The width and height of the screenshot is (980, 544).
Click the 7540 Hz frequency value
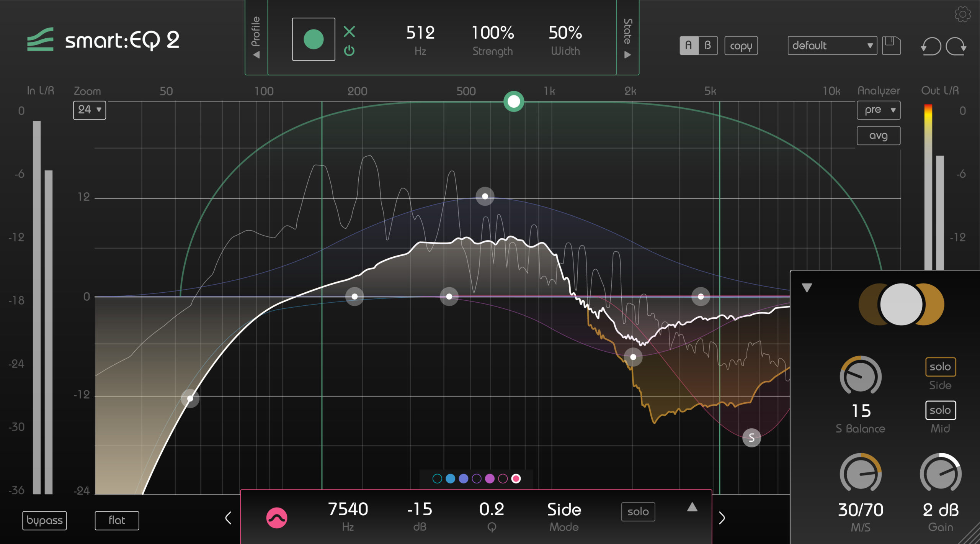(x=348, y=510)
